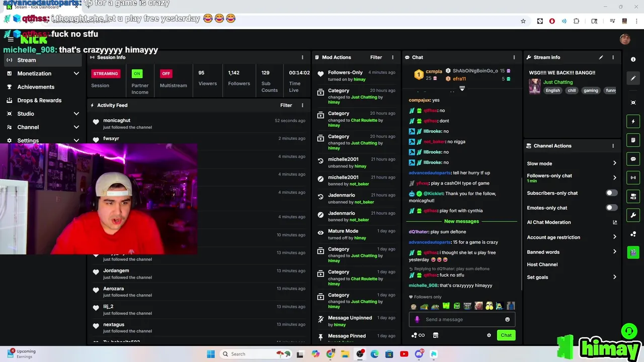Open Mod Actions Filter
644x362 pixels.
coord(376,57)
